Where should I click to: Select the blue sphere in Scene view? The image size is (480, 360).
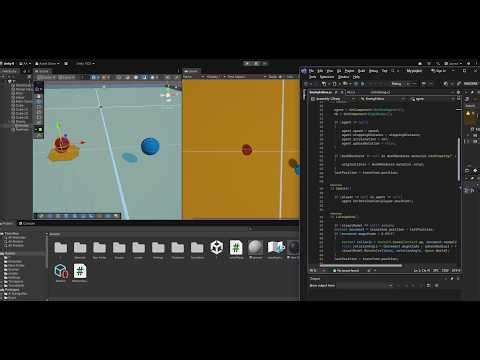[x=150, y=146]
